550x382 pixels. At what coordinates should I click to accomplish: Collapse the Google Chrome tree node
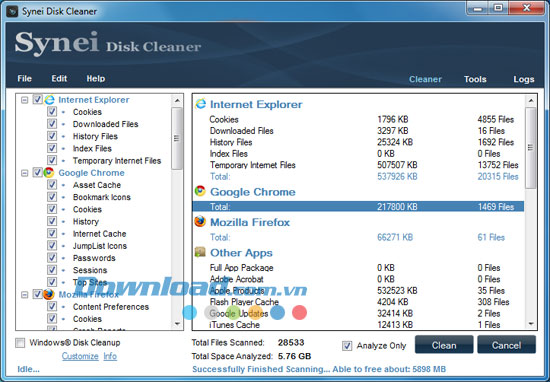click(24, 173)
